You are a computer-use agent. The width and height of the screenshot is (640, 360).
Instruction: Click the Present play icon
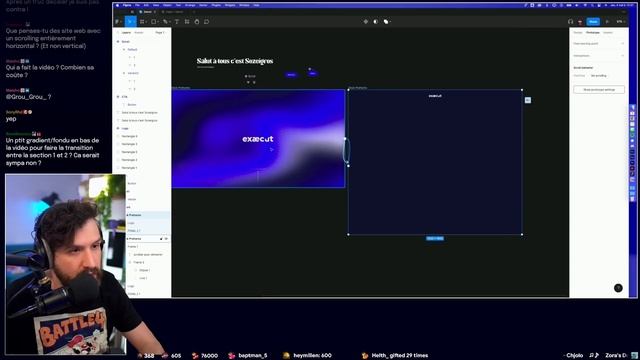(x=607, y=22)
